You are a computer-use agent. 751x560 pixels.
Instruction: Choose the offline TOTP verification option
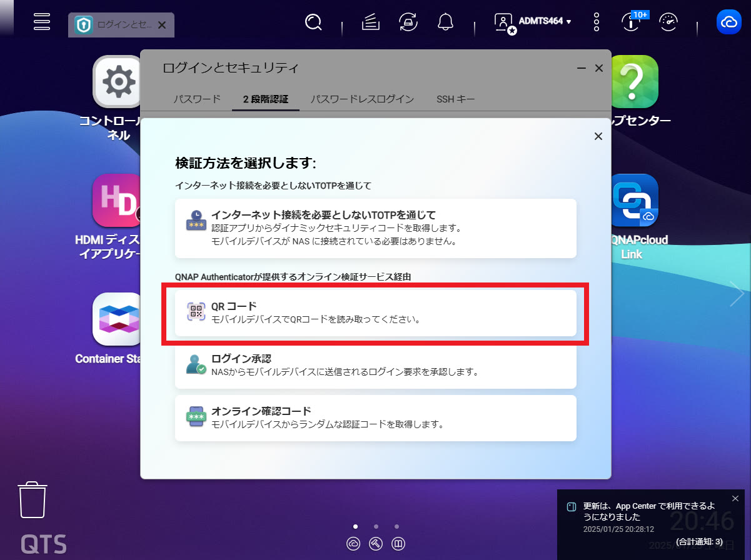pyautogui.click(x=376, y=228)
